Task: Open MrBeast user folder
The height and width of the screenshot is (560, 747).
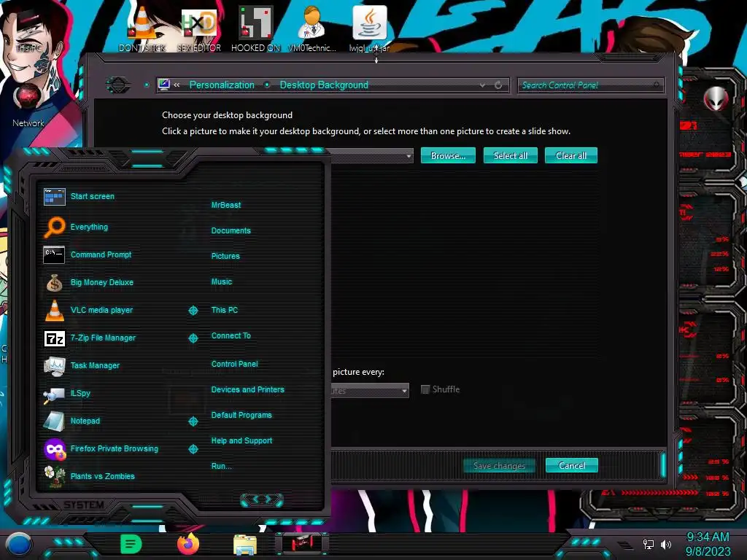Action: coord(226,205)
